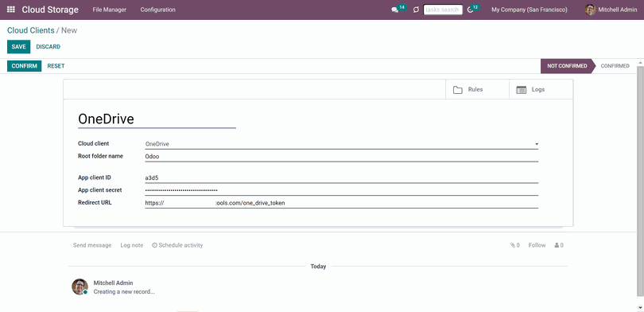The width and height of the screenshot is (644, 312).
Task: Click the vertical scrollbar up arrow
Action: [x=640, y=63]
